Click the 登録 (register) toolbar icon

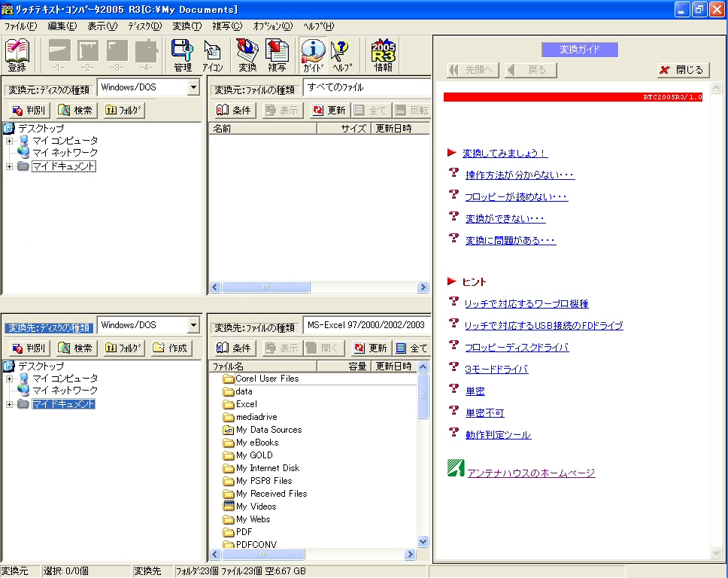coord(17,55)
